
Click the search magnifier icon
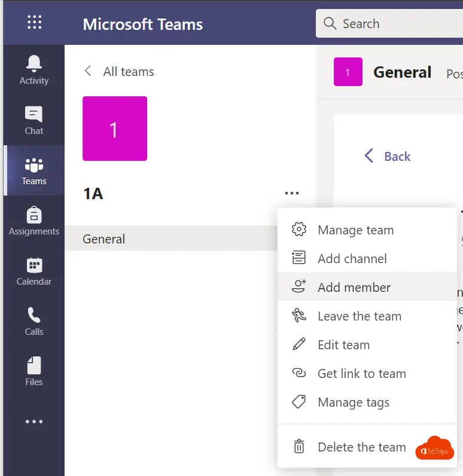[x=330, y=23]
